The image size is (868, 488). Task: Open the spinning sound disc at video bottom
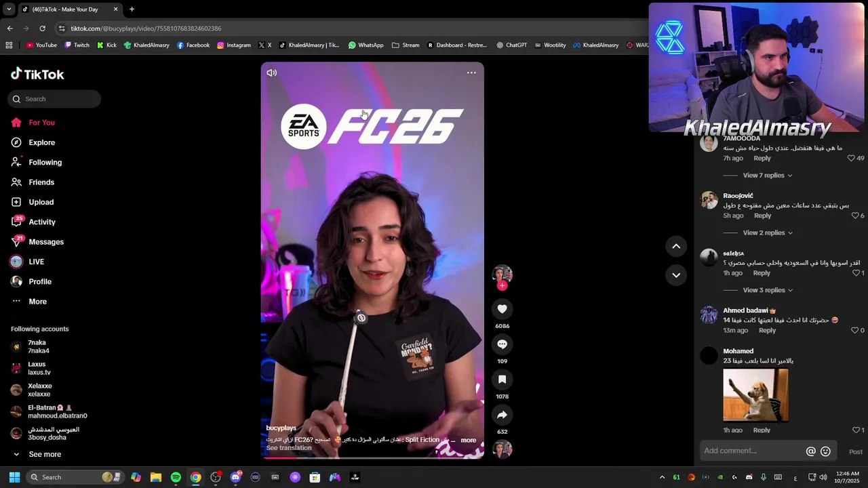502,449
